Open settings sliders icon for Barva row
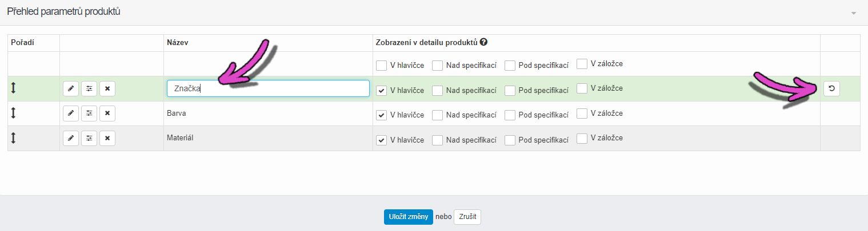868x231 pixels. 89,114
